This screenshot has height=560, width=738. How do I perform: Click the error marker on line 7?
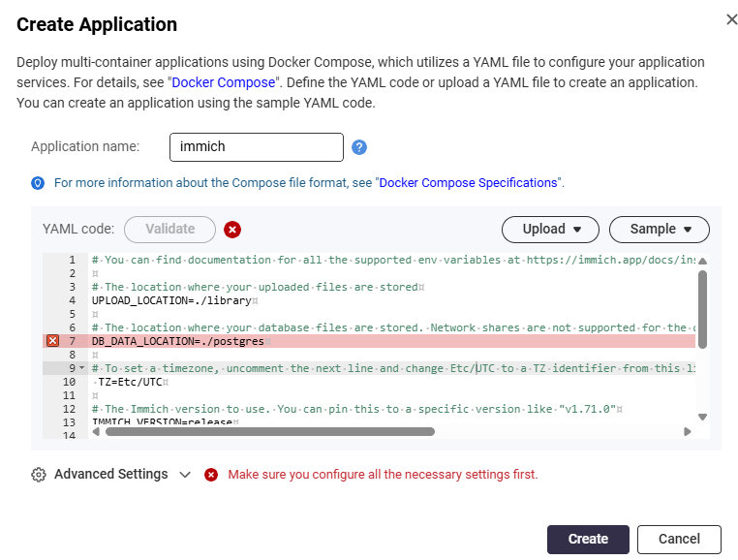(x=52, y=340)
